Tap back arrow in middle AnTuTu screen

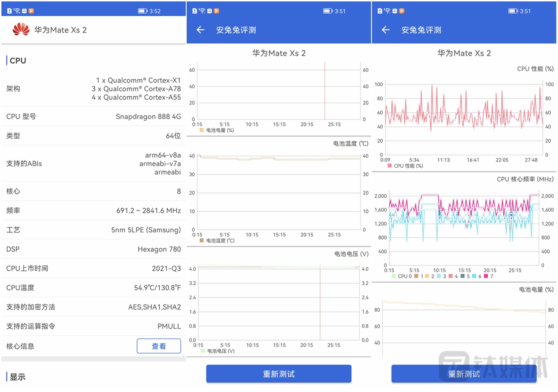tap(200, 30)
